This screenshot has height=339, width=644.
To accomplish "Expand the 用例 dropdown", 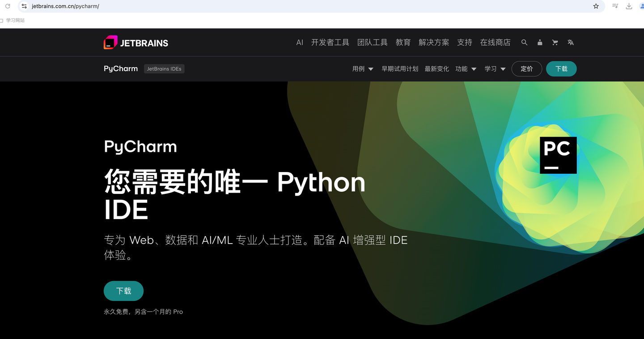I will pyautogui.click(x=363, y=69).
